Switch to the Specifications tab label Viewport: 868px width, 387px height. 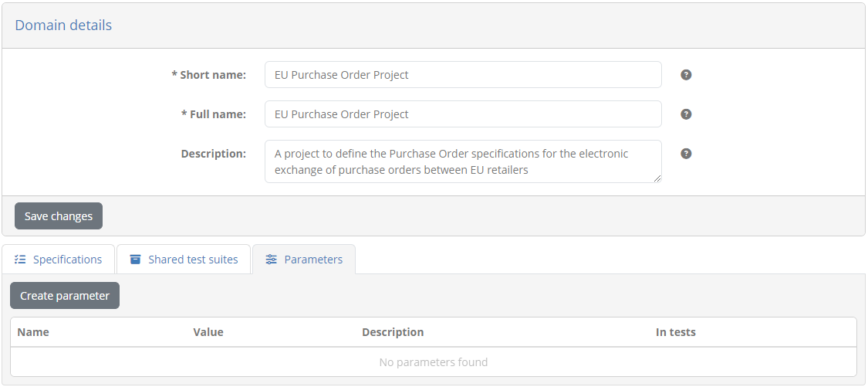68,260
